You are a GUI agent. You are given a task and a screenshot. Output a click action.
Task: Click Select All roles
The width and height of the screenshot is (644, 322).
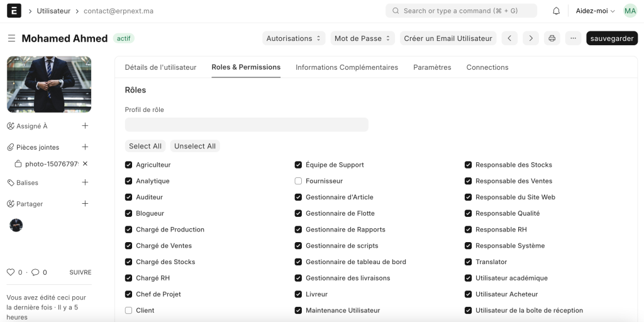click(145, 146)
